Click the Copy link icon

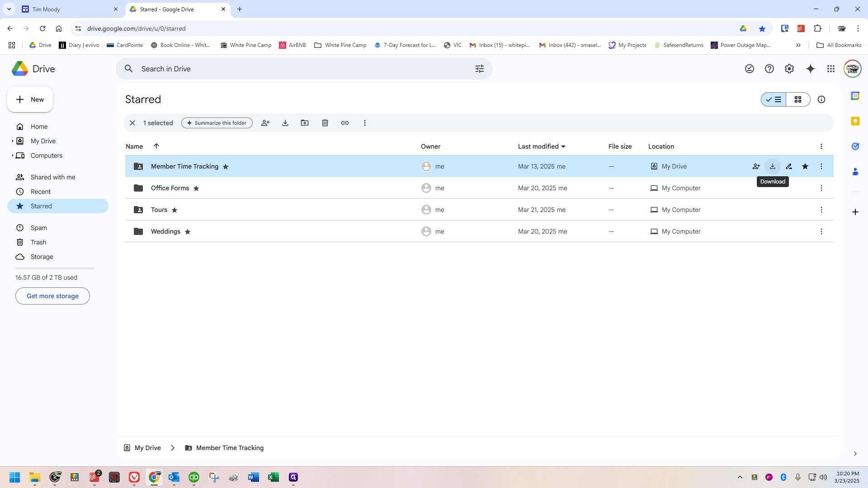(345, 123)
